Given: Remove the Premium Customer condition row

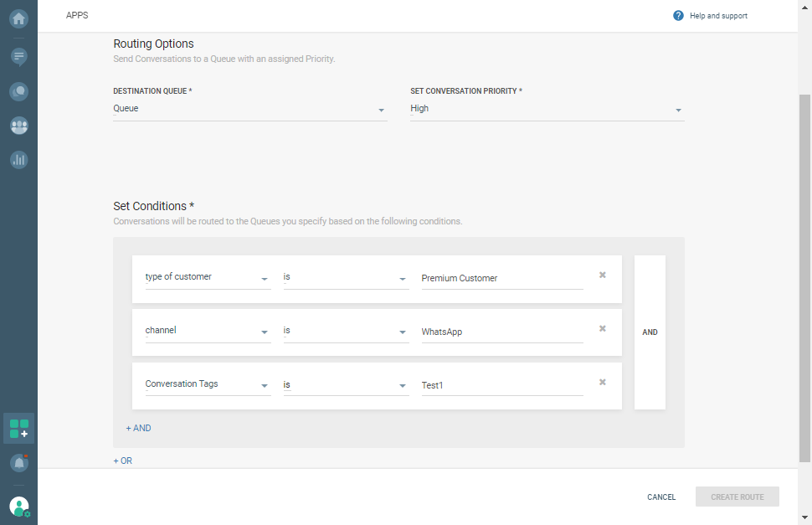Looking at the screenshot, I should tap(602, 275).
